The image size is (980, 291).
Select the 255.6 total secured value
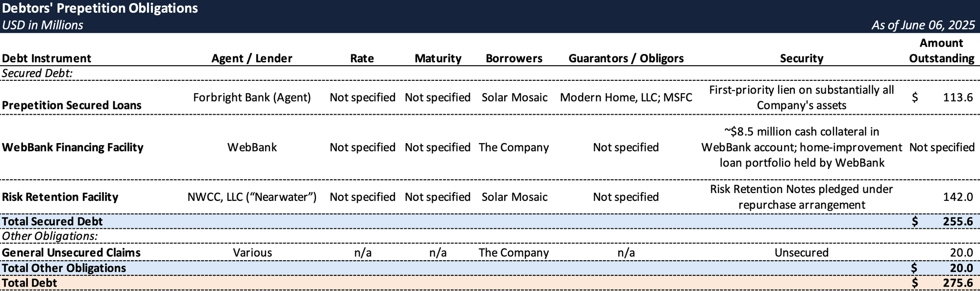(x=958, y=221)
